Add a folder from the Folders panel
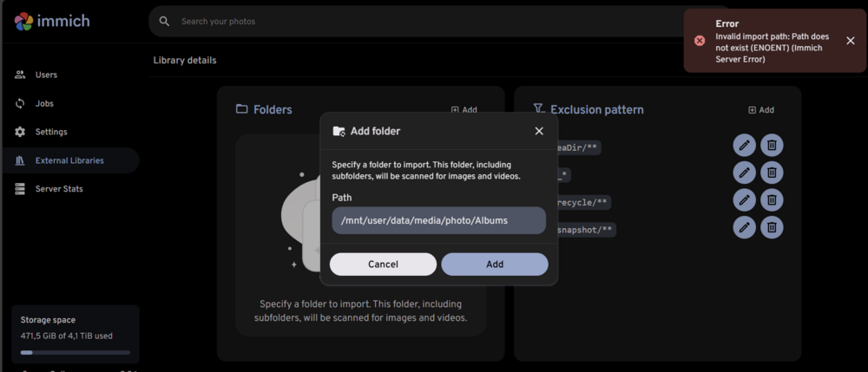Screen dimensions: 868x372 pos(464,110)
